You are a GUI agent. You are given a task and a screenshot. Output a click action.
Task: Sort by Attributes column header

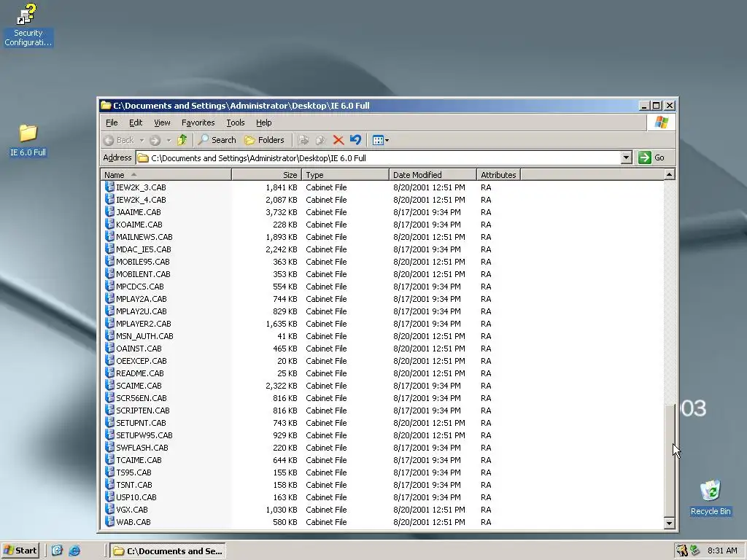[498, 175]
